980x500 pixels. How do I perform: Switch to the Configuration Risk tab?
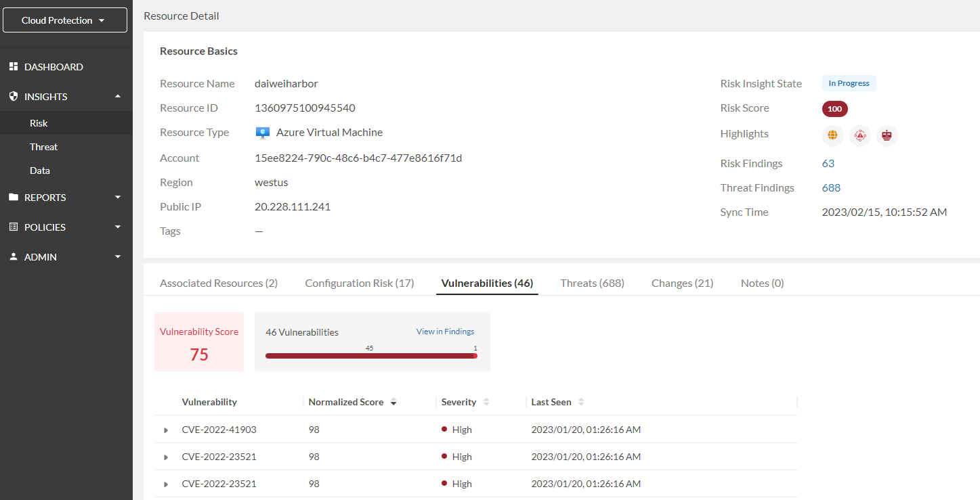coord(359,283)
